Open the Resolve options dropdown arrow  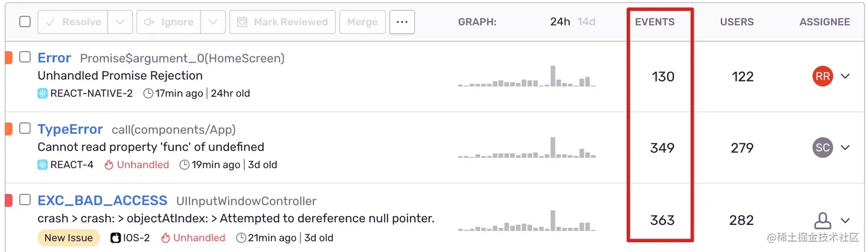[x=120, y=22]
